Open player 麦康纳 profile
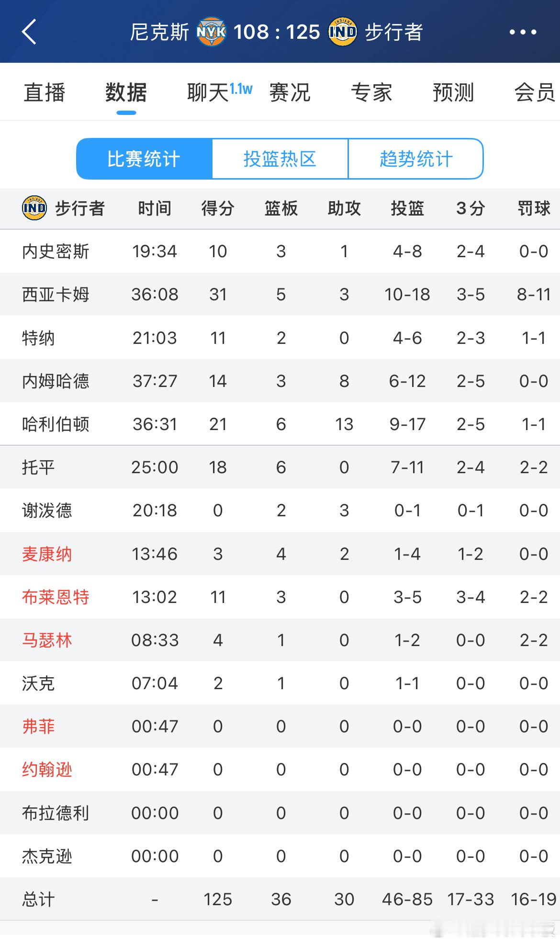 [x=47, y=554]
